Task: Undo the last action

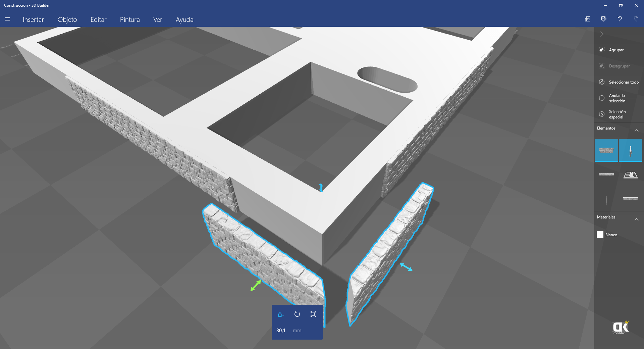Action: [620, 19]
